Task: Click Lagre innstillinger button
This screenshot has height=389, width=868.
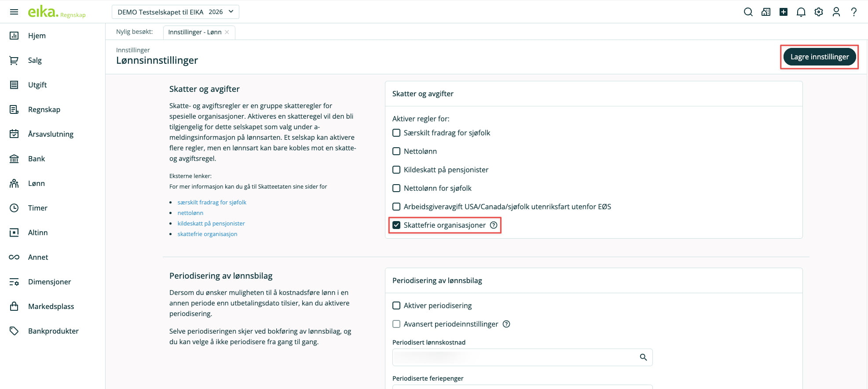Action: coord(819,57)
